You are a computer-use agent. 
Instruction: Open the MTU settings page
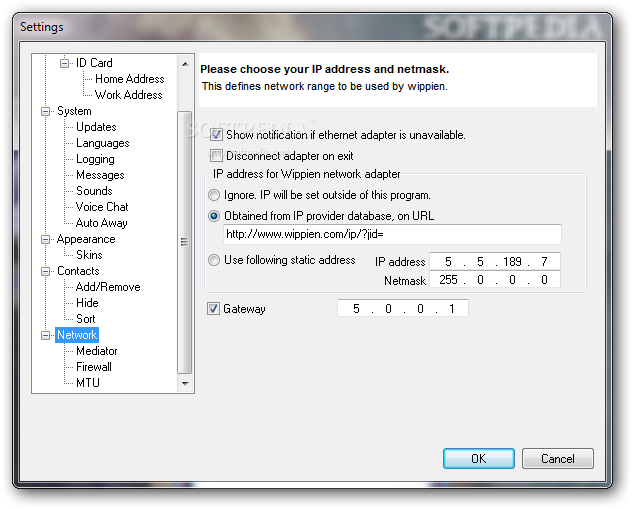(x=88, y=383)
